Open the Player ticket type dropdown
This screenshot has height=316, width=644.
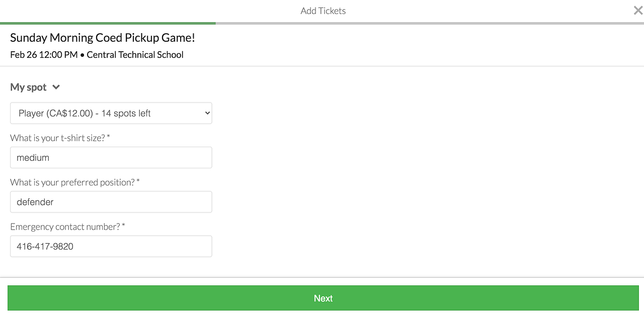[x=111, y=114]
